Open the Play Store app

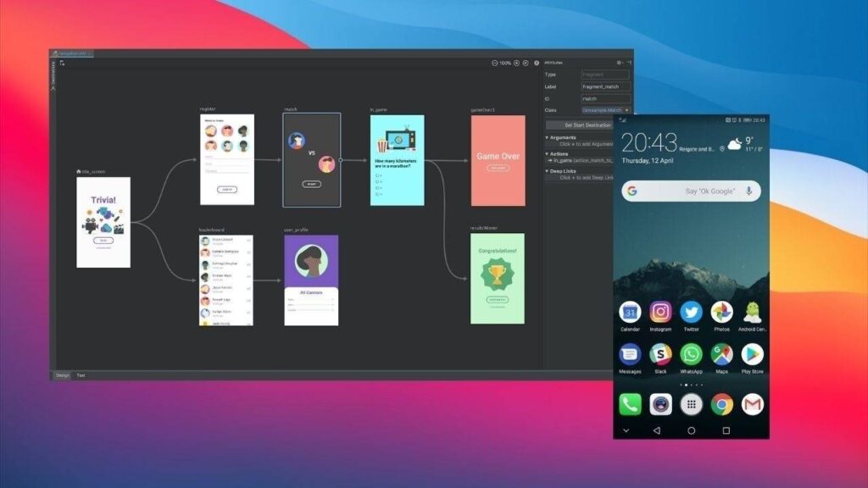click(x=752, y=355)
